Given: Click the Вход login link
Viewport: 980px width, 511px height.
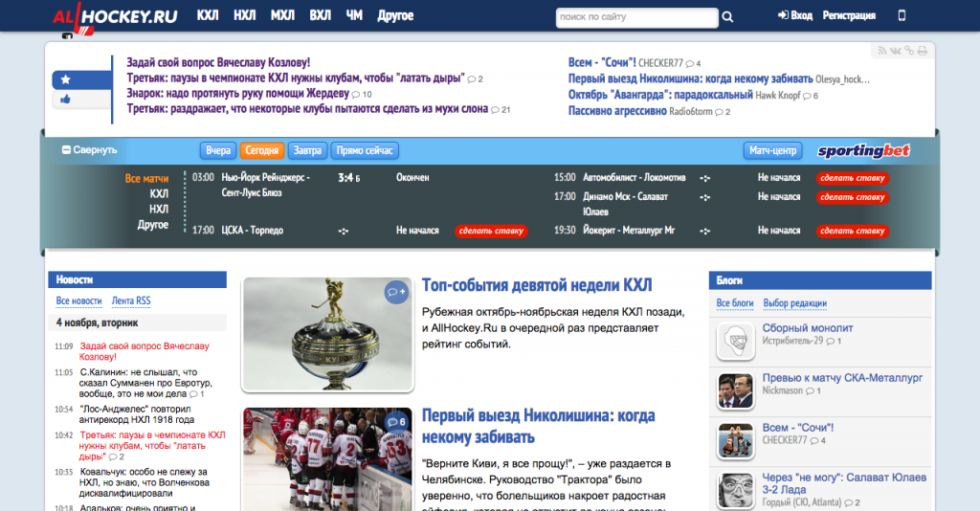Looking at the screenshot, I should pyautogui.click(x=795, y=15).
